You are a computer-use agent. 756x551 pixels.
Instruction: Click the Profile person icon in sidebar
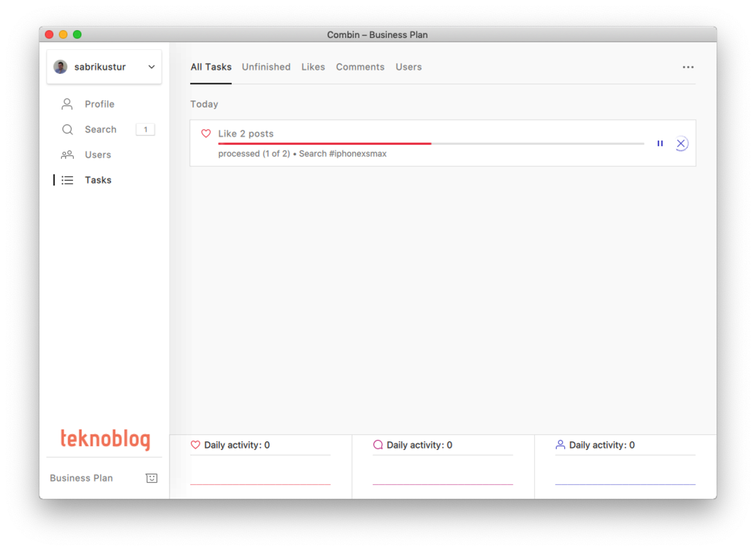click(x=67, y=104)
